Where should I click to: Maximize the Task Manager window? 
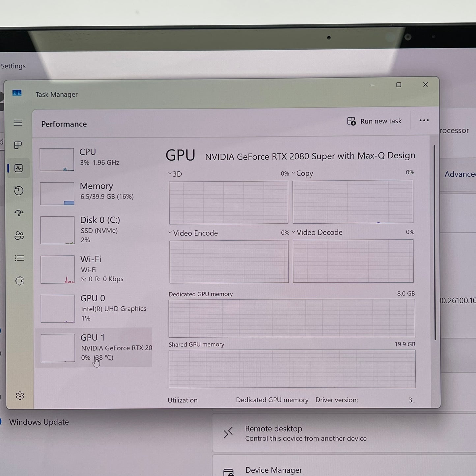399,85
